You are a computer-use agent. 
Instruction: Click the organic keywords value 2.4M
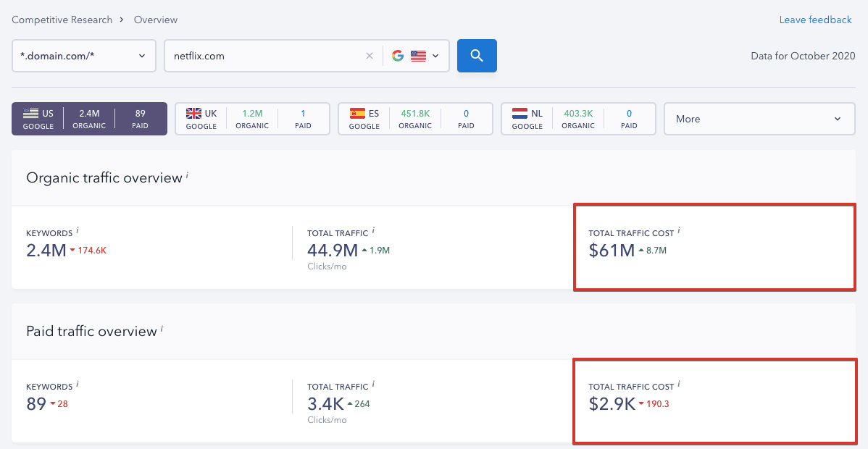46,251
